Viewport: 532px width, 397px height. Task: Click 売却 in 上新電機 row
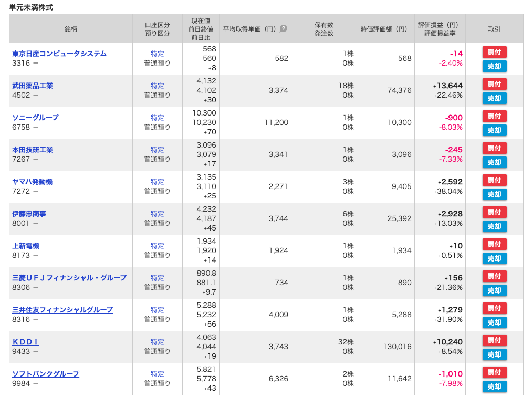point(494,258)
